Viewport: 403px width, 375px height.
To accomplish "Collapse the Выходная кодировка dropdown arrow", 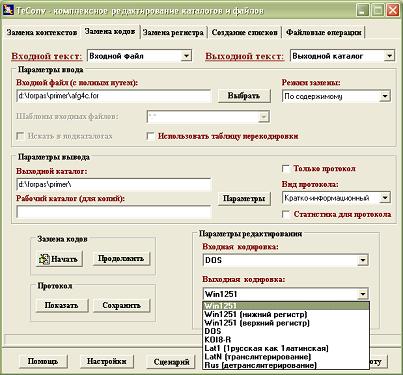I will [363, 294].
